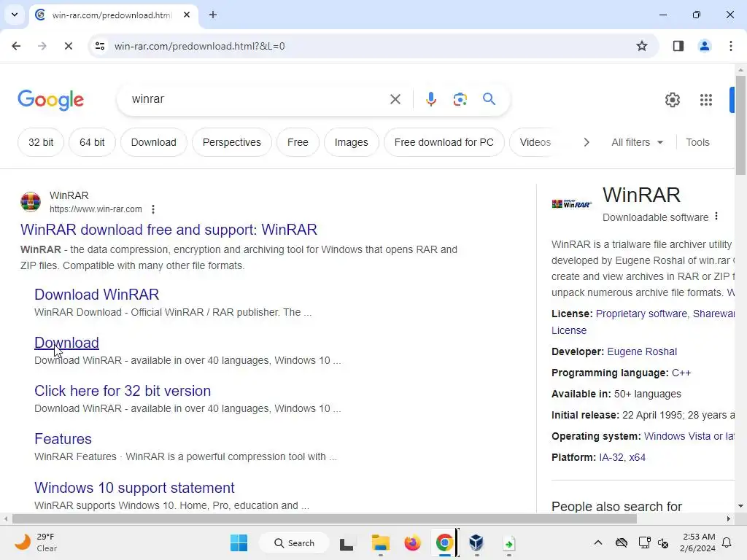
Task: Open WinRAR download free and support link
Action: click(x=169, y=230)
